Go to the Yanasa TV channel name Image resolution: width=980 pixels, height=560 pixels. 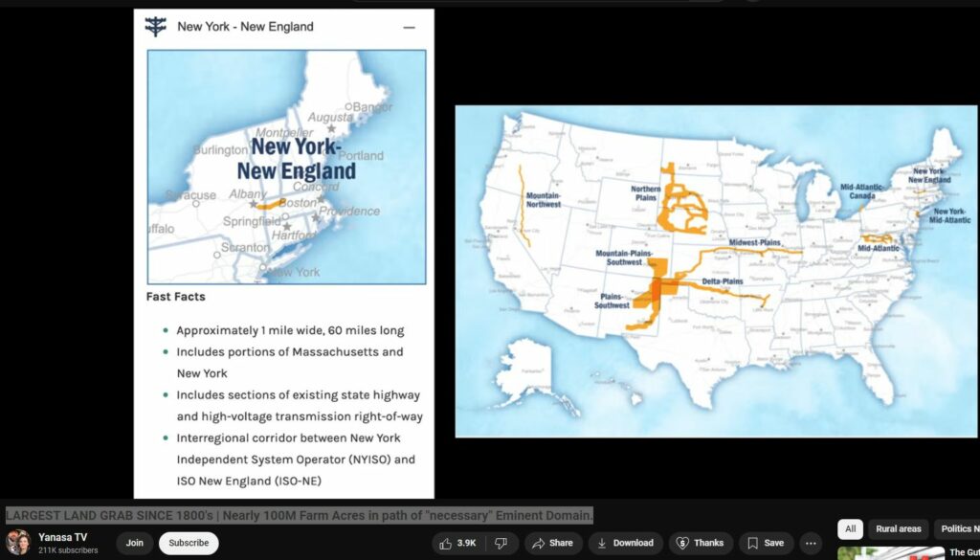(62, 537)
